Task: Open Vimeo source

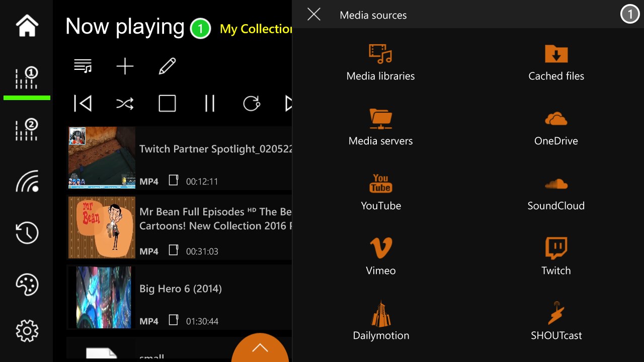Action: (381, 257)
